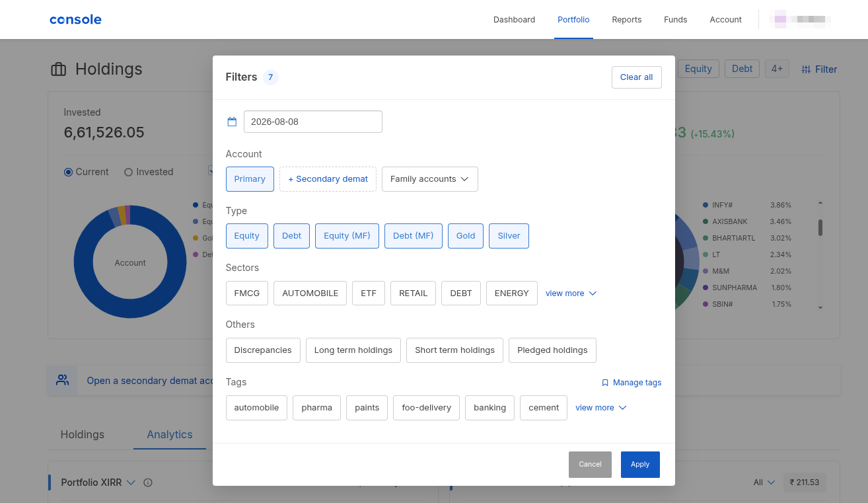Click the Filter button on Holdings page
Viewport: 868px width, 503px height.
tap(819, 69)
